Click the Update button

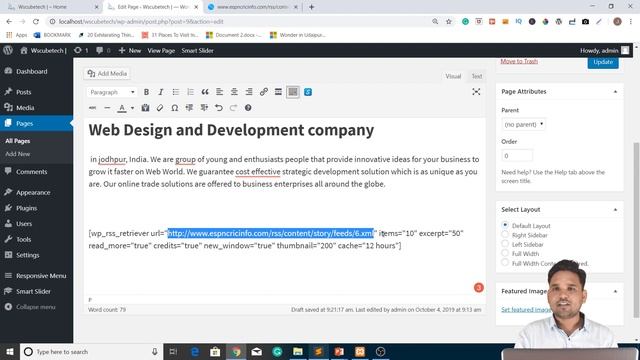point(603,62)
